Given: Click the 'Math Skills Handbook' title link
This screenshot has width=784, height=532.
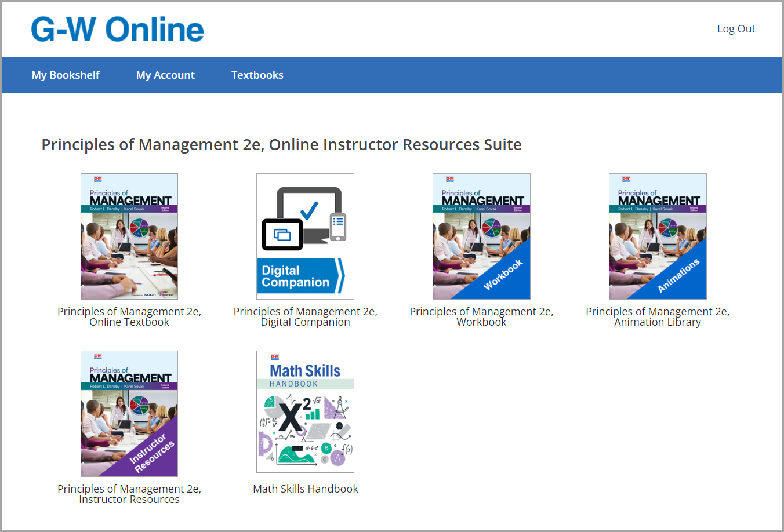Looking at the screenshot, I should 306,489.
